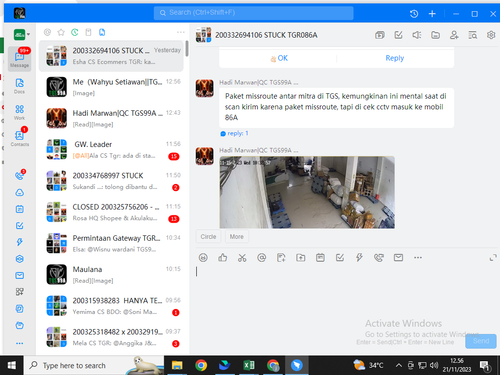This screenshot has height=375, width=500.
Task: Open the Docs section in sidebar
Action: (x=19, y=85)
